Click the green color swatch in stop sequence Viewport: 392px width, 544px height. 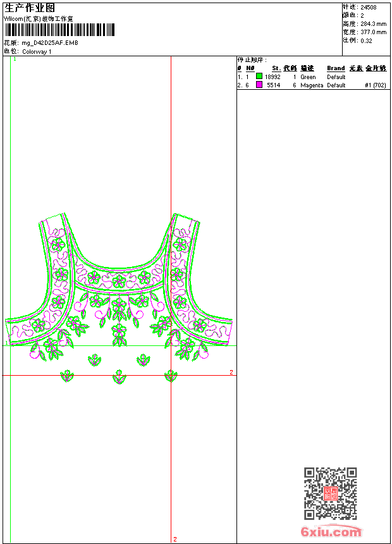[259, 77]
